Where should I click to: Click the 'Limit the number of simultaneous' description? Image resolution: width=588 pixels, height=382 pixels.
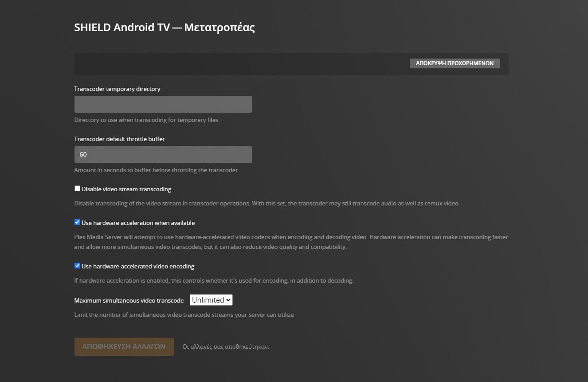pyautogui.click(x=184, y=315)
